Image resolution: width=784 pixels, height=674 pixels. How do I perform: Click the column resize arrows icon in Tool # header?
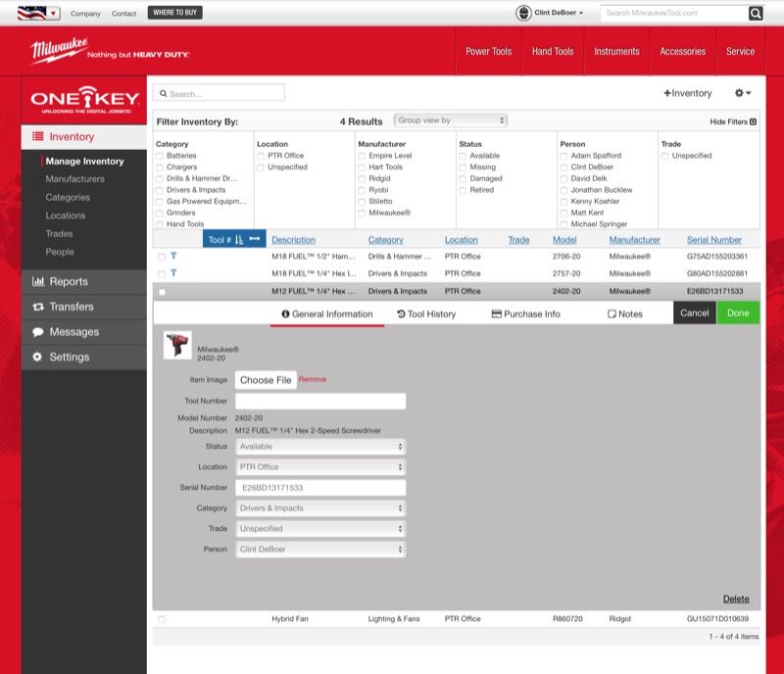click(x=255, y=240)
